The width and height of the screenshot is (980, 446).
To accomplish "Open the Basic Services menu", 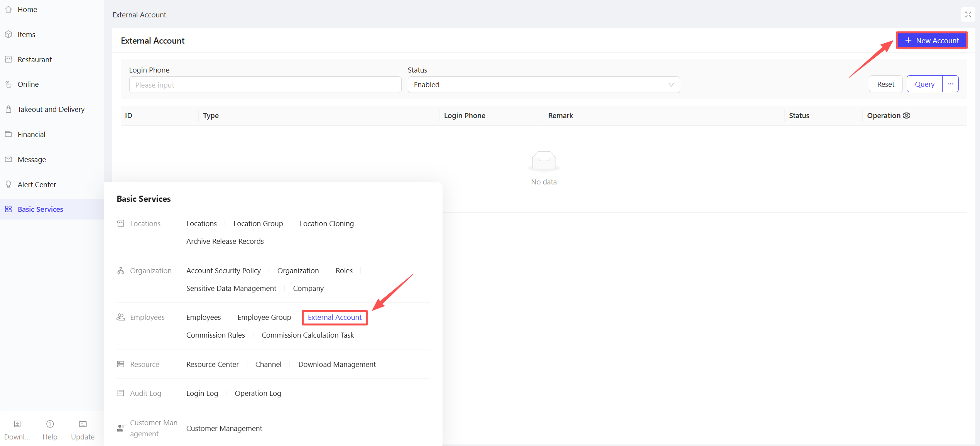I will click(x=40, y=209).
